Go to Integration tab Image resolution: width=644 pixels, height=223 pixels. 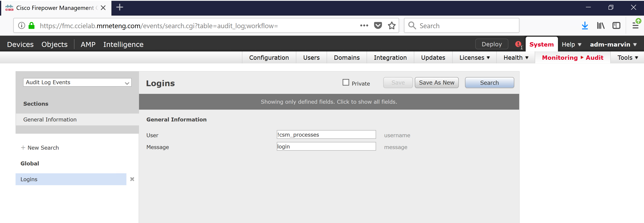(390, 58)
